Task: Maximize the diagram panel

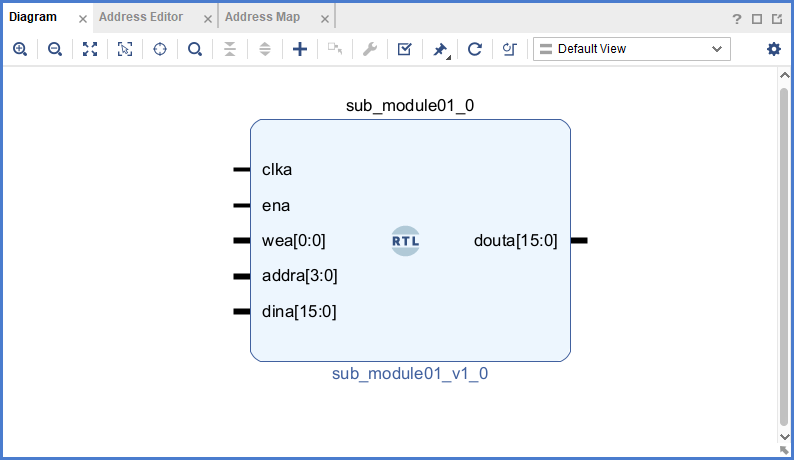Action: [757, 19]
